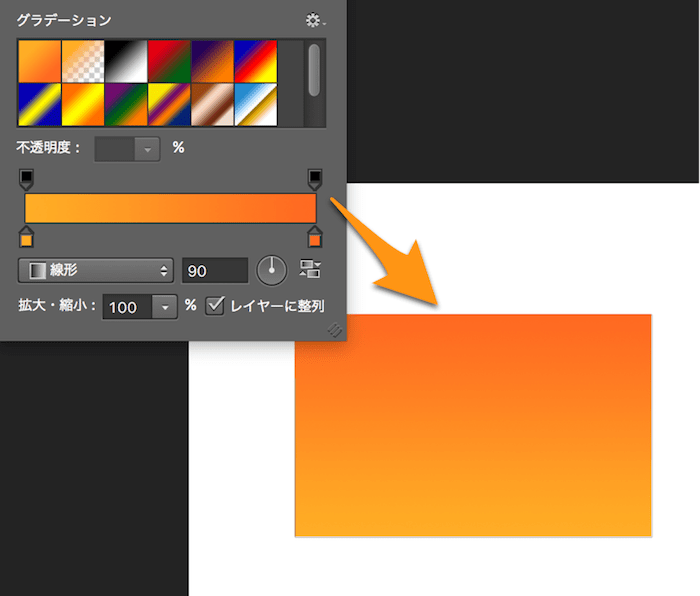The image size is (700, 596).
Task: Select the blue-red-yellow gradient preset
Action: click(256, 62)
